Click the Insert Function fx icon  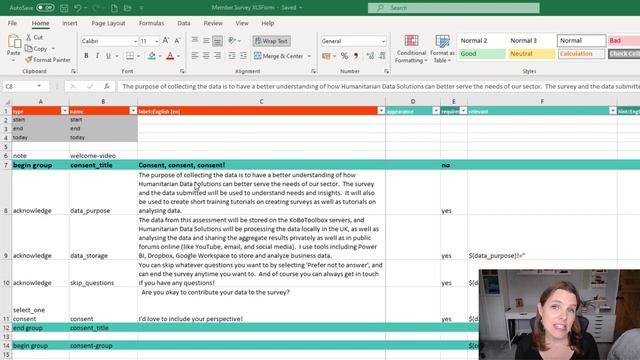pos(107,86)
